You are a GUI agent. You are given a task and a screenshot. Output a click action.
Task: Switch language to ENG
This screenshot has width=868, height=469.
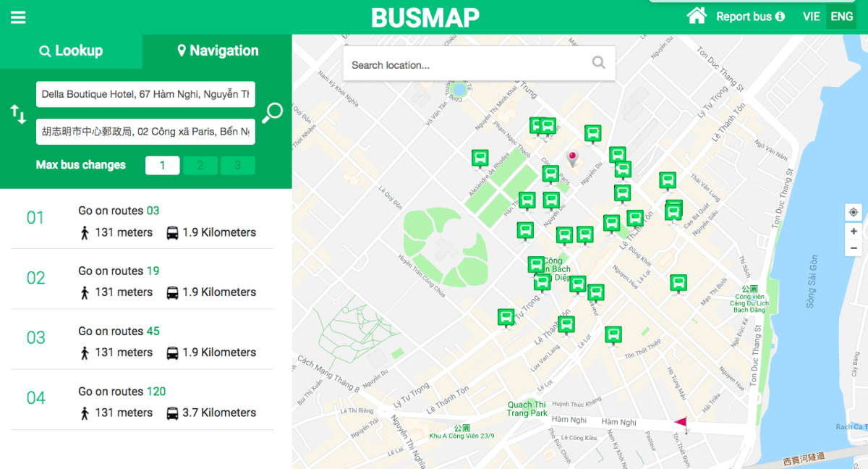[841, 17]
